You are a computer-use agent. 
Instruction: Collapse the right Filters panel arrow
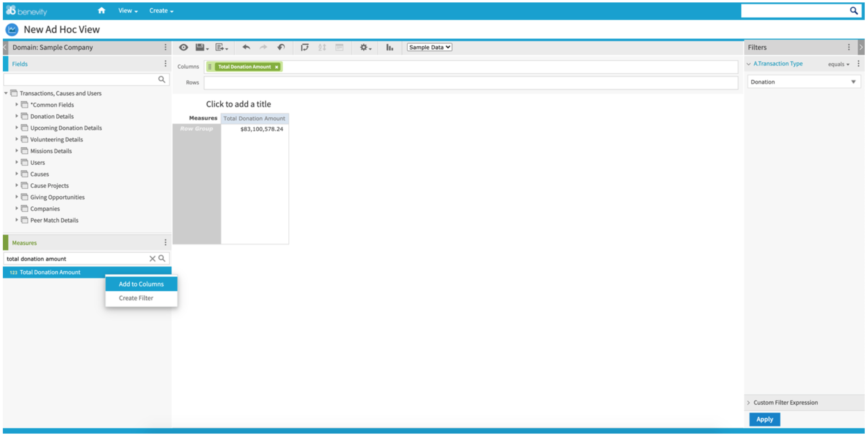tap(861, 47)
